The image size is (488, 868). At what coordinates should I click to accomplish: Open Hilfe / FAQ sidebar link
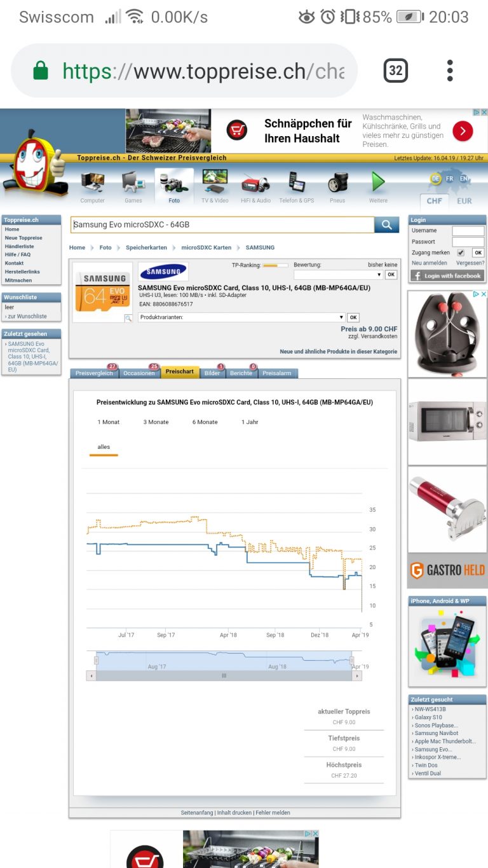coord(18,254)
